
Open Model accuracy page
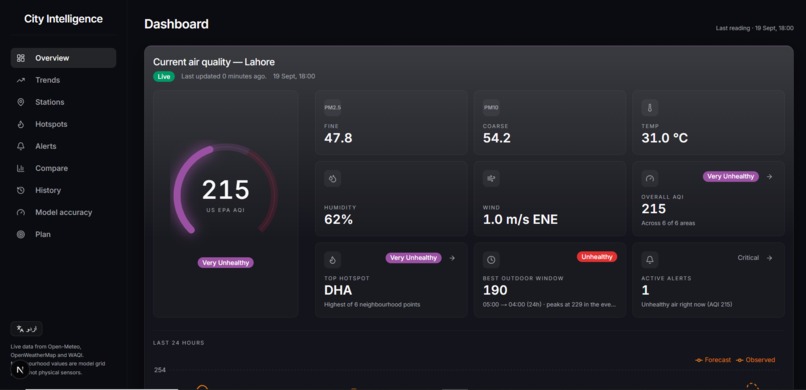coord(63,212)
